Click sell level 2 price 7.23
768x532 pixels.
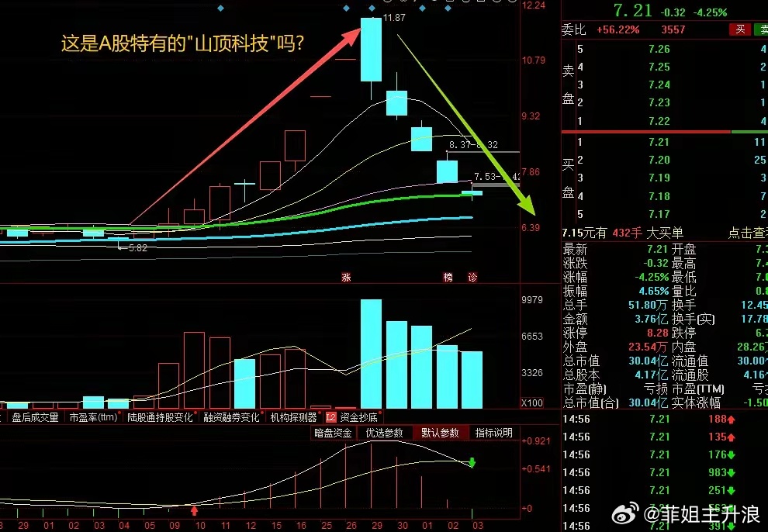659,103
